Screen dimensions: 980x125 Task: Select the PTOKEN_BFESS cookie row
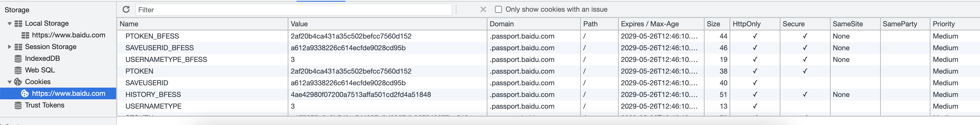548,36
